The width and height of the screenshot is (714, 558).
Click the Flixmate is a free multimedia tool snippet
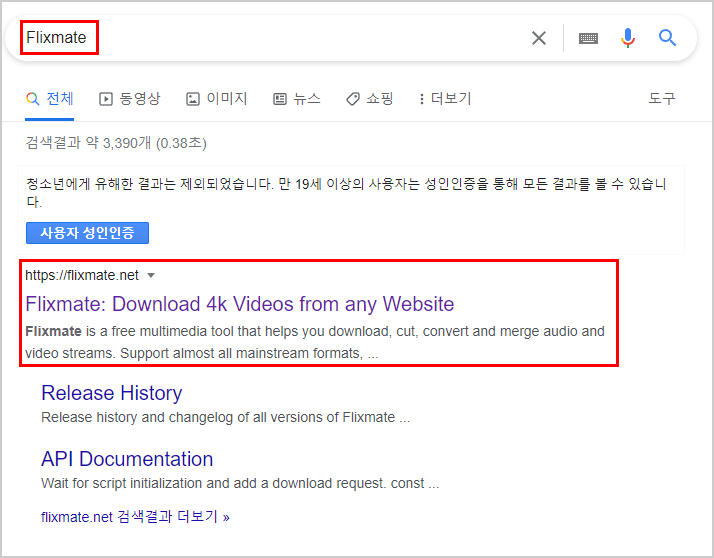[x=315, y=342]
